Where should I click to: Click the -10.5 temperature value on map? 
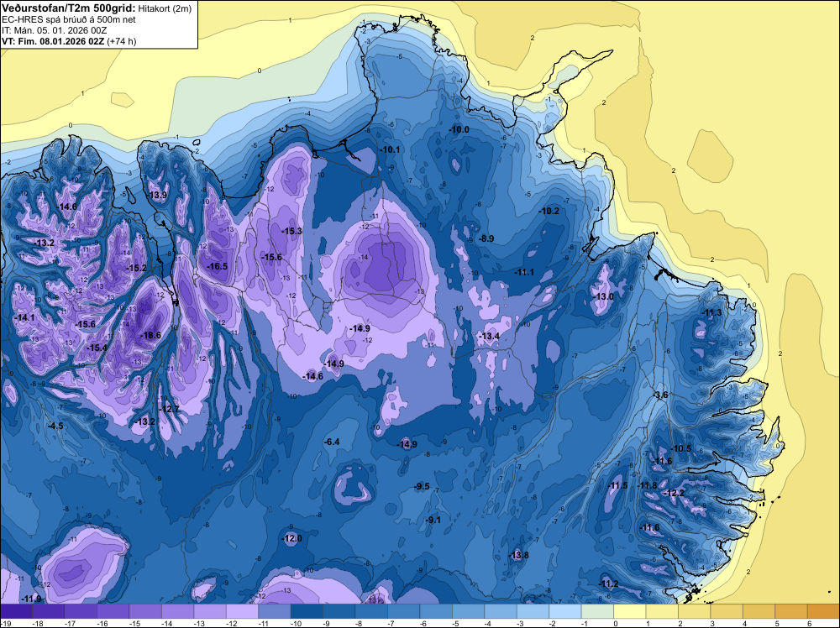(681, 448)
